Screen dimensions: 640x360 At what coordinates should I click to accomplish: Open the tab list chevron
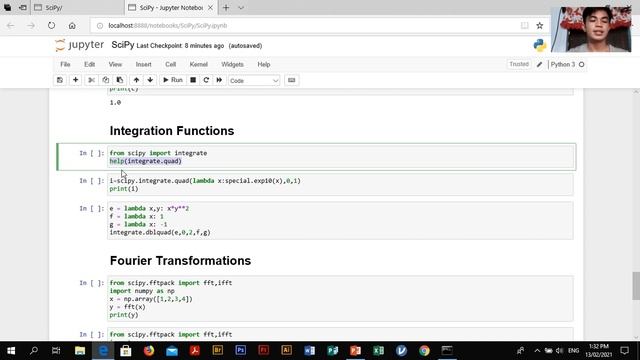tap(241, 8)
